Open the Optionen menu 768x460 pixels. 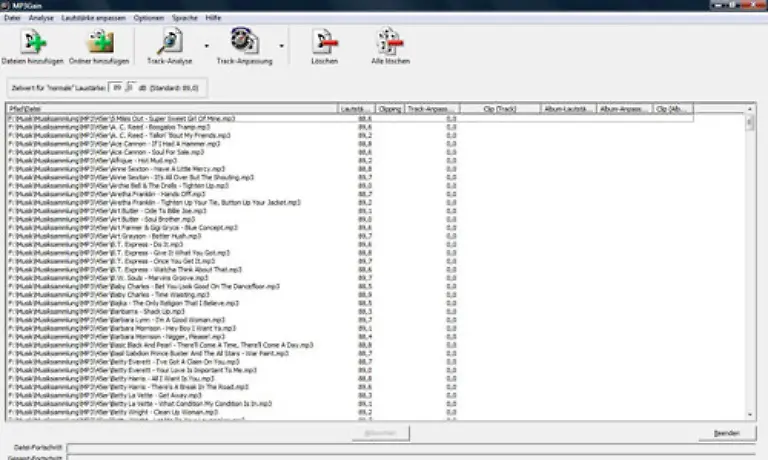point(149,18)
